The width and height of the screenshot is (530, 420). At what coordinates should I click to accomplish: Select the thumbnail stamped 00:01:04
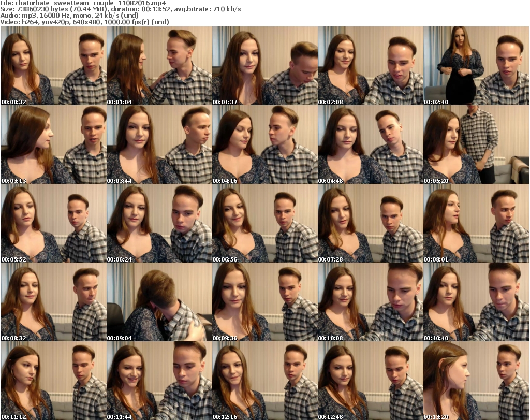click(159, 66)
